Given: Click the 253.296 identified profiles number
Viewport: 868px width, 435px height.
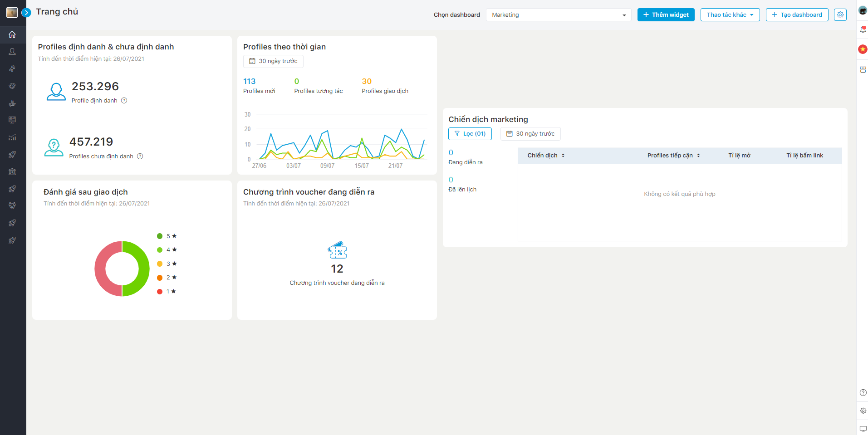Looking at the screenshot, I should pos(95,87).
